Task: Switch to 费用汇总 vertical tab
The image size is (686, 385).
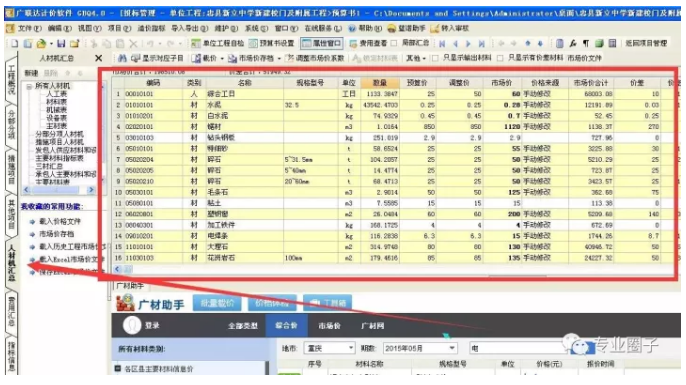Action: (11, 311)
